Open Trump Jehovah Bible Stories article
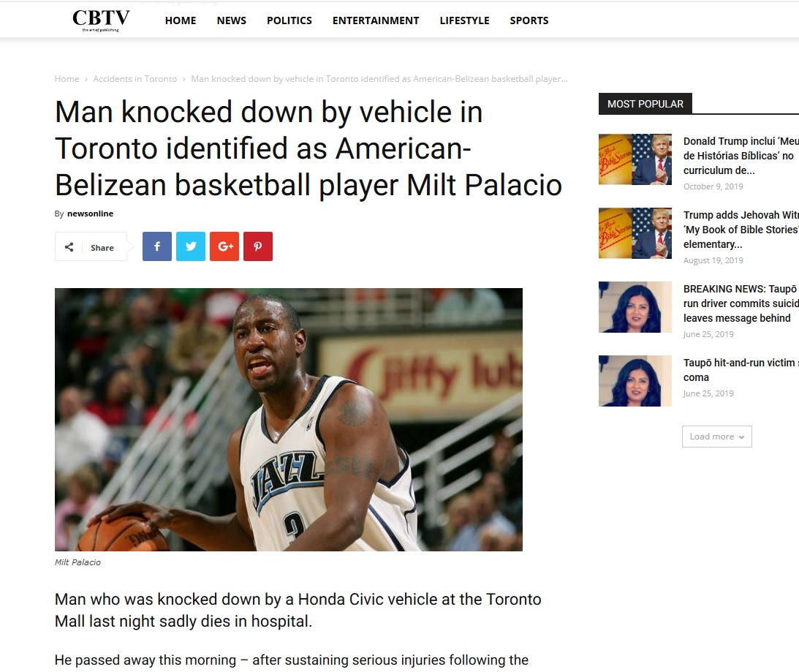This screenshot has height=672, width=799. point(741,230)
